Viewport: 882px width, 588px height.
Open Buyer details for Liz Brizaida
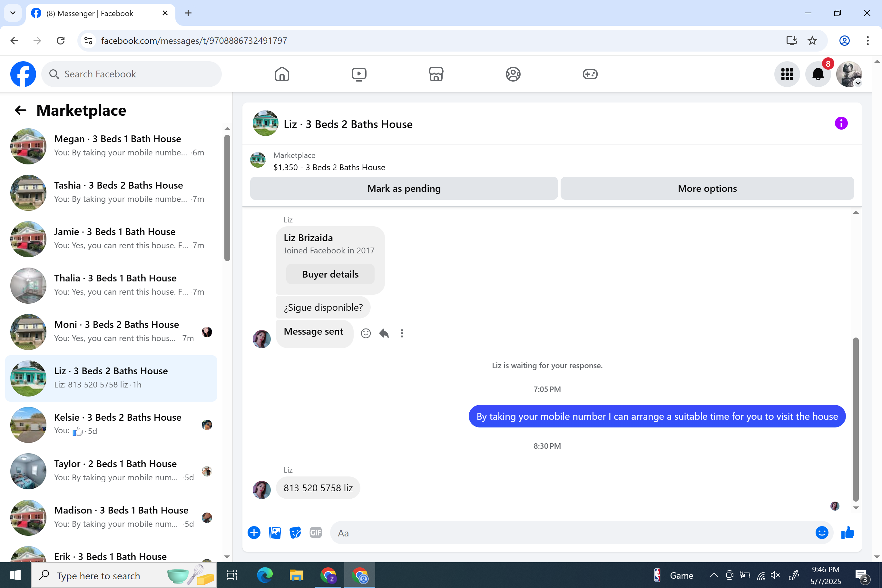click(x=330, y=274)
